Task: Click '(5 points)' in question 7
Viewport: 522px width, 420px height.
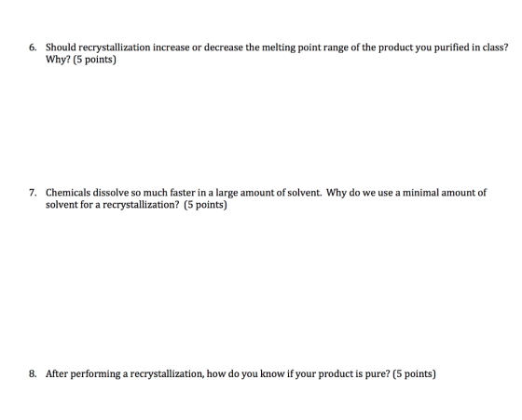Action: click(205, 205)
